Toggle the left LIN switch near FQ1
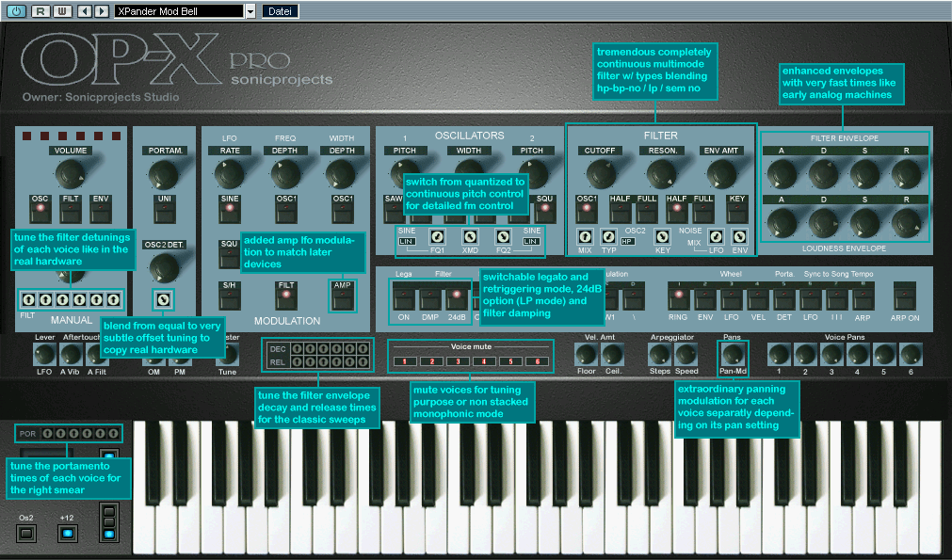The width and height of the screenshot is (952, 560). click(x=406, y=241)
